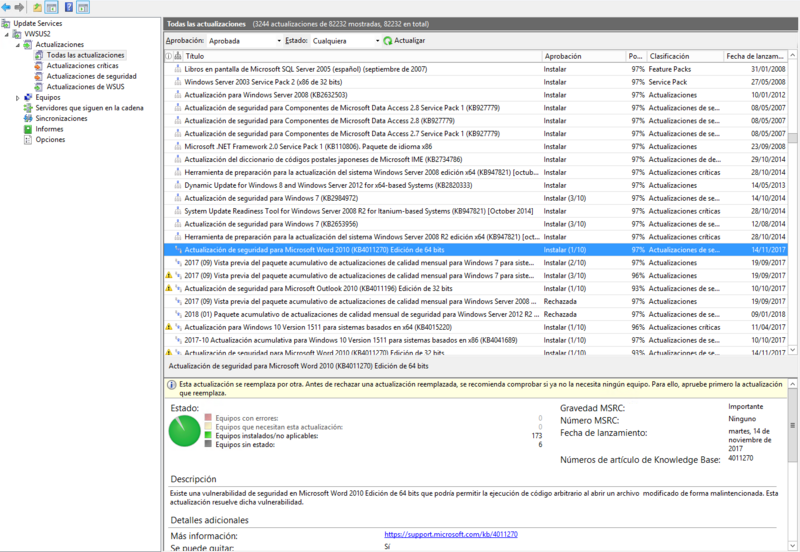
Task: Click the Sincronizaciones icon in the tree
Action: 27,119
